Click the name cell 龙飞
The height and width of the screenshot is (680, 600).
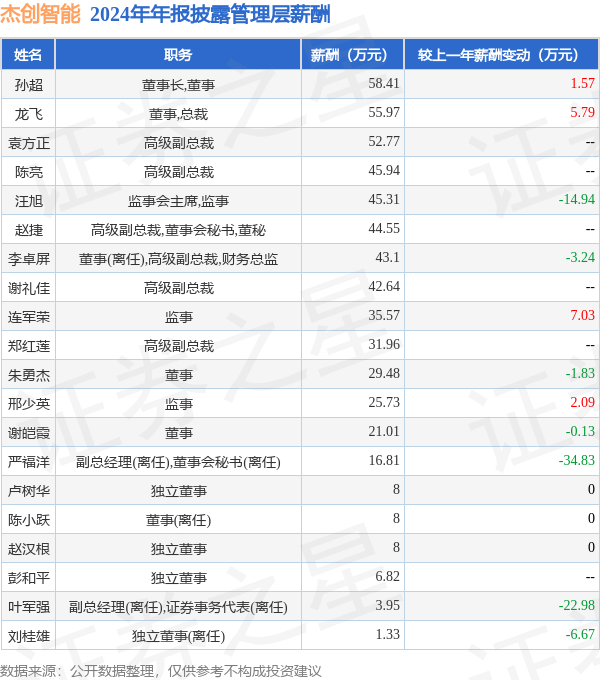(29, 114)
